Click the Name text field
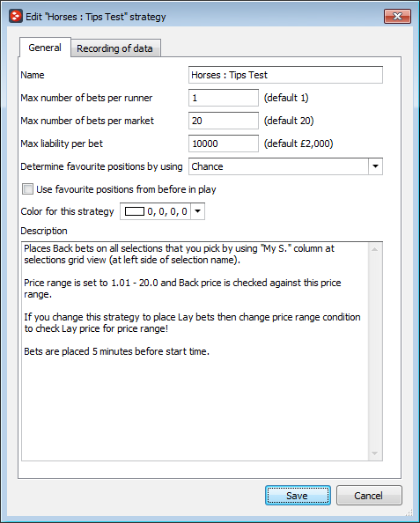Image resolution: width=420 pixels, height=523 pixels. tap(285, 75)
